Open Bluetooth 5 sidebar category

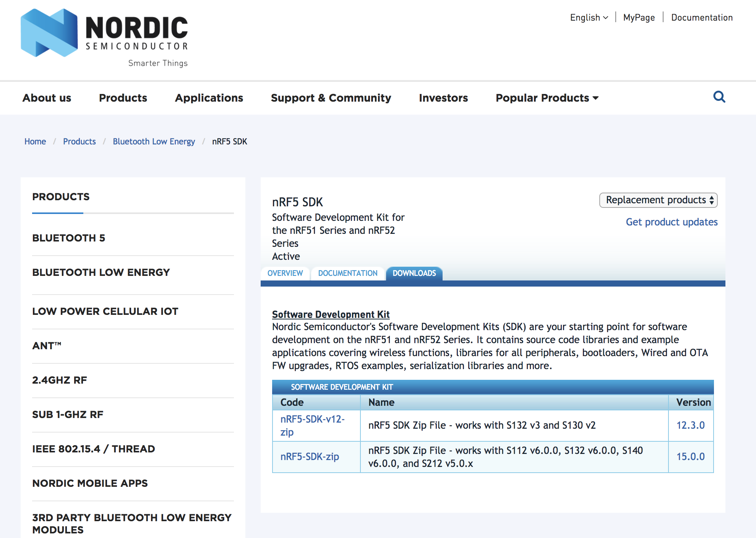(x=69, y=238)
